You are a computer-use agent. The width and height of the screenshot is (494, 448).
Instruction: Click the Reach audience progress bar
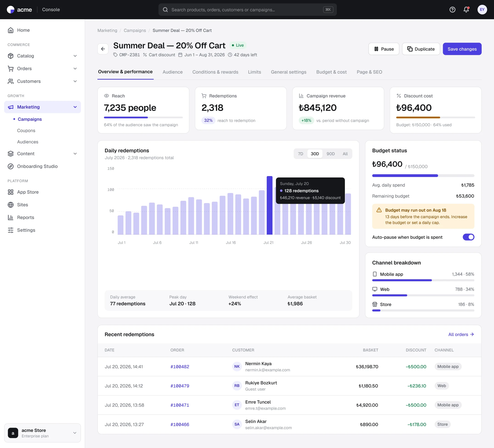coord(143,118)
